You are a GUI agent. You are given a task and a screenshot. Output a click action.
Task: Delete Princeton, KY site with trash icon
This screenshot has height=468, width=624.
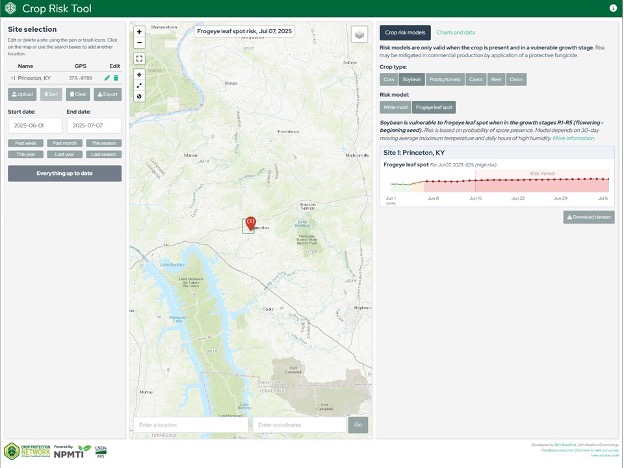pyautogui.click(x=116, y=77)
